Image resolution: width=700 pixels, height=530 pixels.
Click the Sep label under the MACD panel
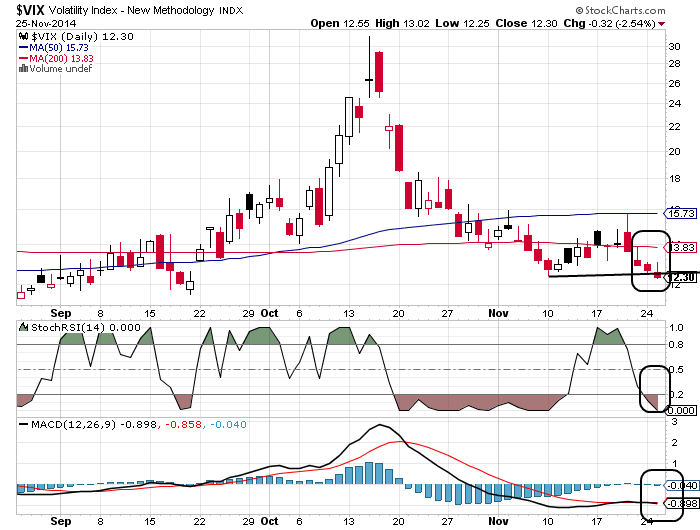[61, 521]
